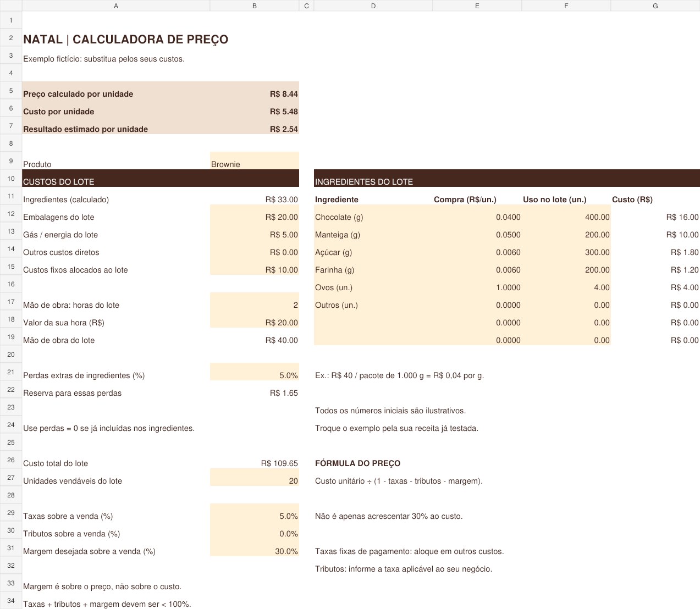Click the 'INGREDIENTES DO LOTE' header

(507, 178)
